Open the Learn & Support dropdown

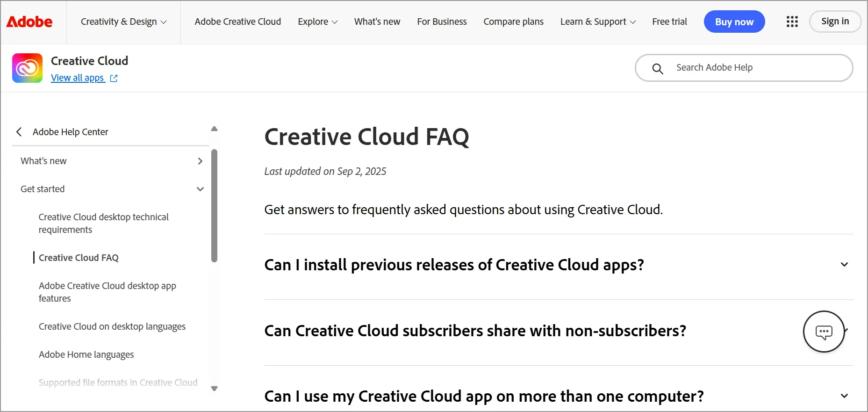pos(598,22)
